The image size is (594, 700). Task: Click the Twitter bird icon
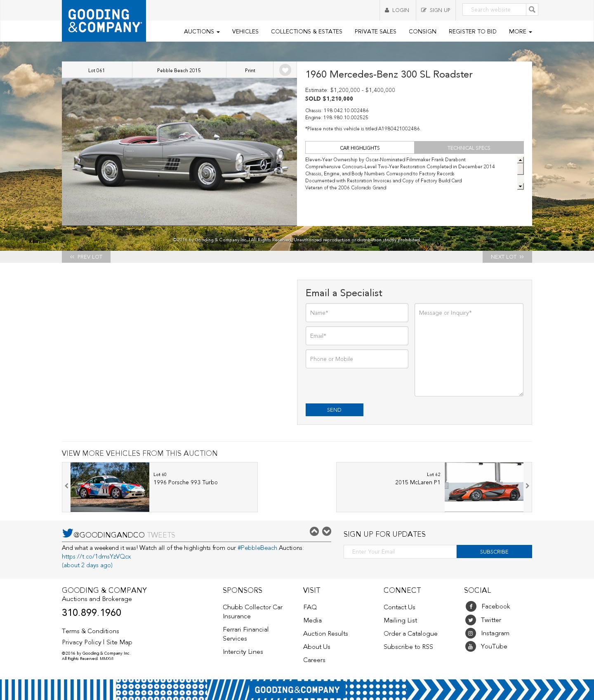pos(67,533)
